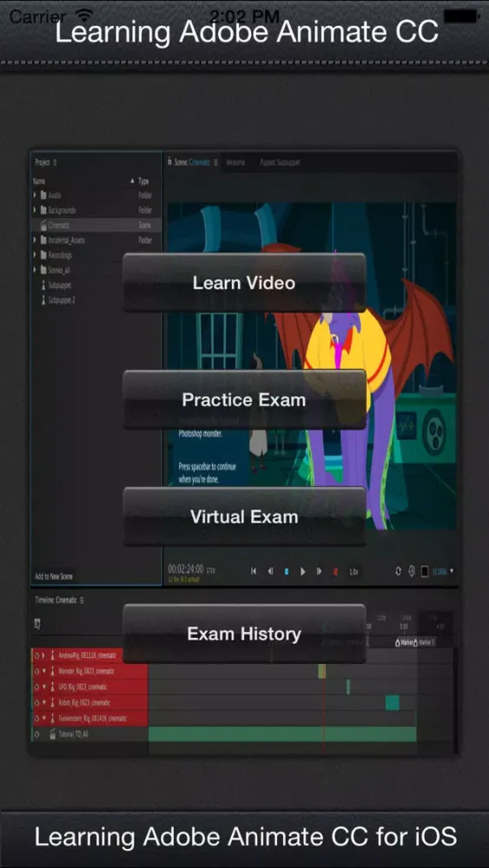Screen dimensions: 489x868
Task: Play the scene with the play control
Action: [x=302, y=571]
